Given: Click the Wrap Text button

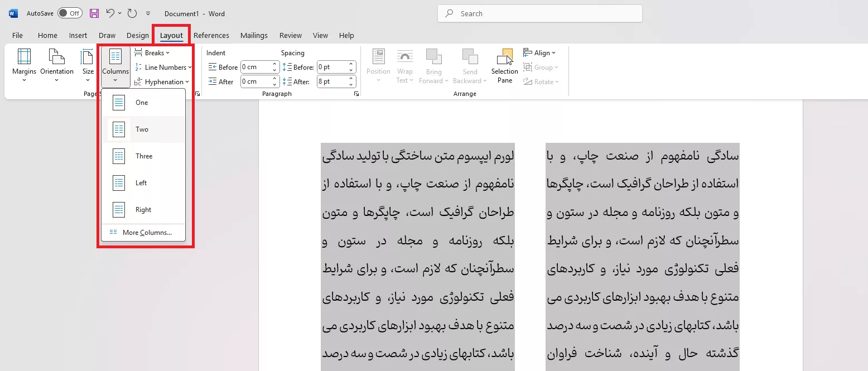Looking at the screenshot, I should tap(405, 66).
